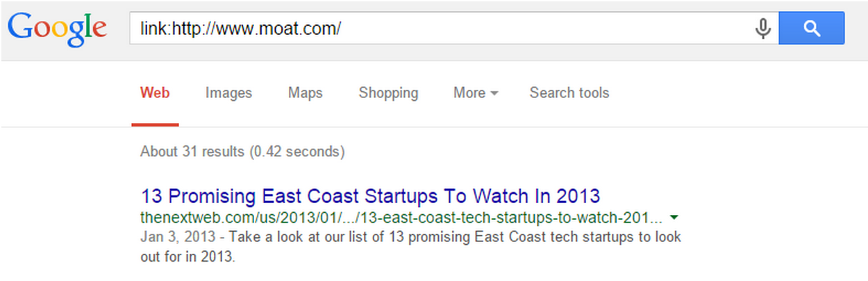The width and height of the screenshot is (868, 281).
Task: Click the red underline beneath the Web tab
Action: click(x=155, y=125)
